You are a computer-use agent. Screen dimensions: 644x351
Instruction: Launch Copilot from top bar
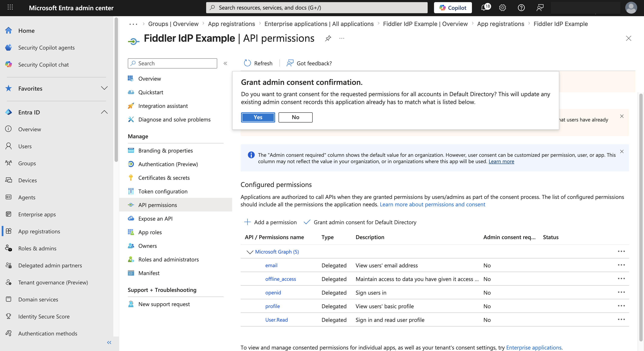[x=453, y=7]
